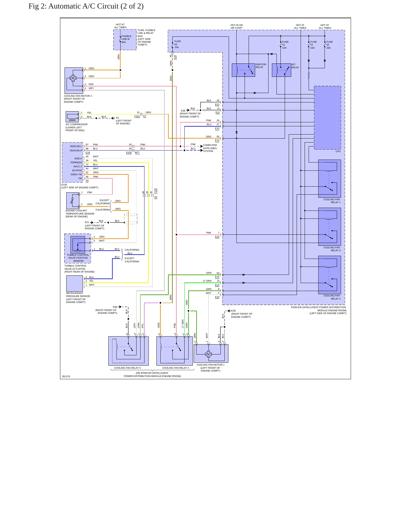
Task: Click the "E7" connector label
Action: tap(145, 116)
